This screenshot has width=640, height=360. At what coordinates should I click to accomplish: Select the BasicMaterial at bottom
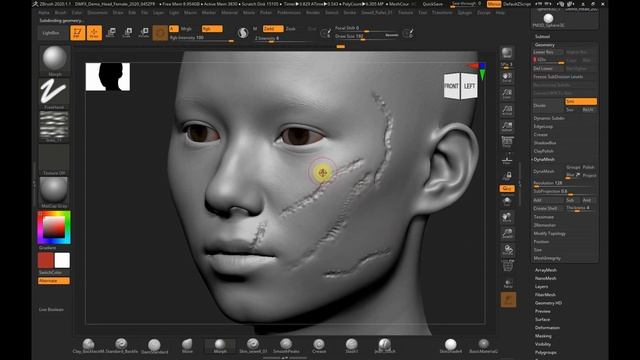[x=484, y=345]
